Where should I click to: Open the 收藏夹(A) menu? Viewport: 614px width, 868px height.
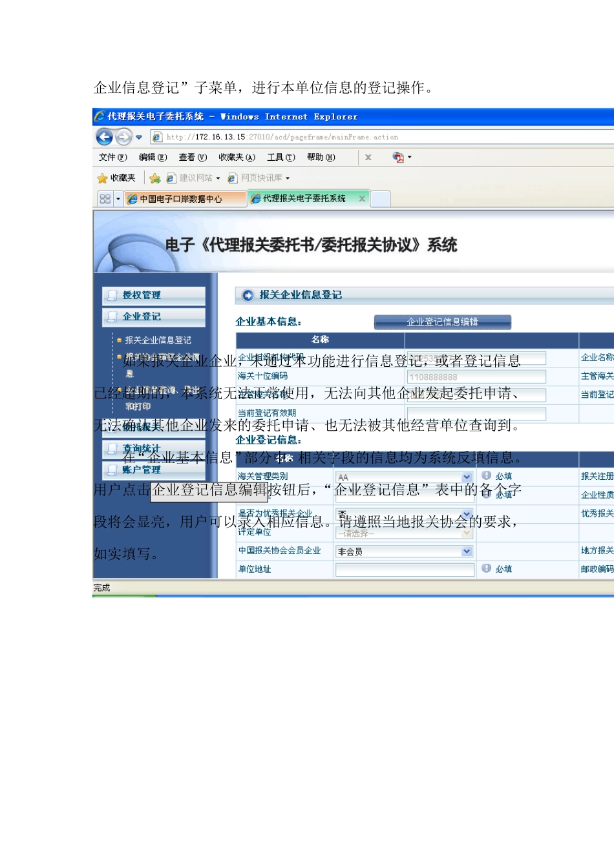click(x=237, y=157)
